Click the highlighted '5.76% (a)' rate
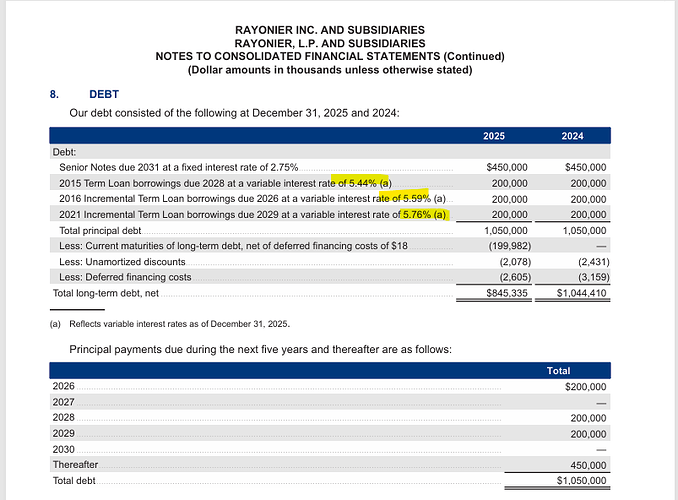Screen dimensions: 678x500 424,215
